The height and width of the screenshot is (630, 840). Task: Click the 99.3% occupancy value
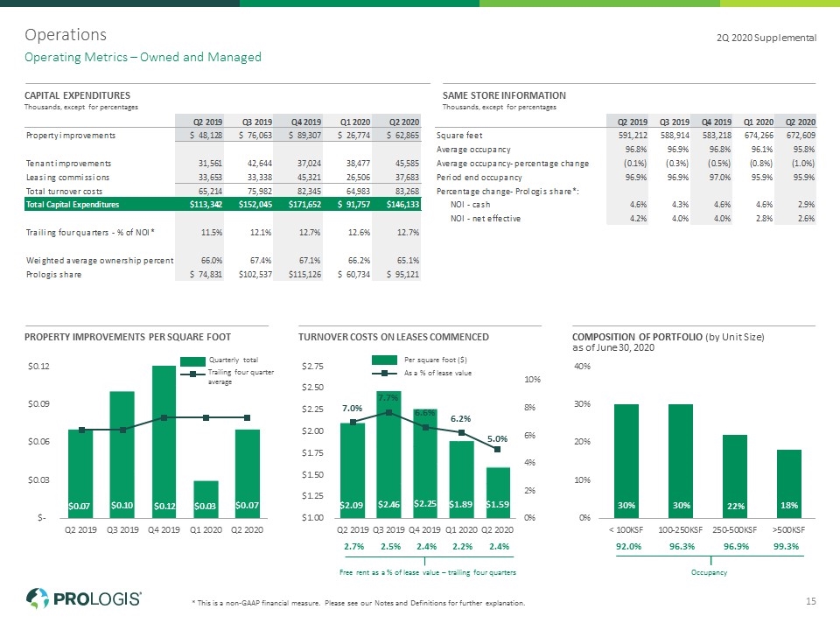coord(786,546)
